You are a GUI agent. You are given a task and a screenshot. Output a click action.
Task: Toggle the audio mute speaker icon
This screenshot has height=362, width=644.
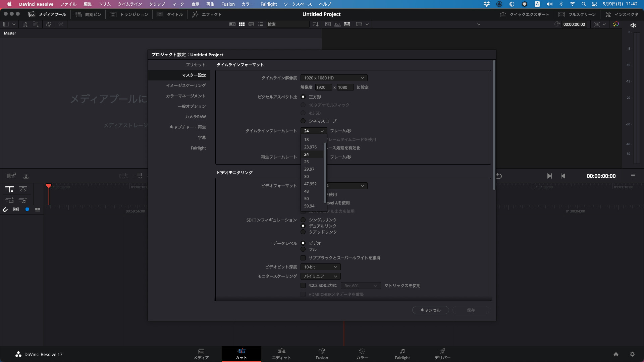click(633, 25)
